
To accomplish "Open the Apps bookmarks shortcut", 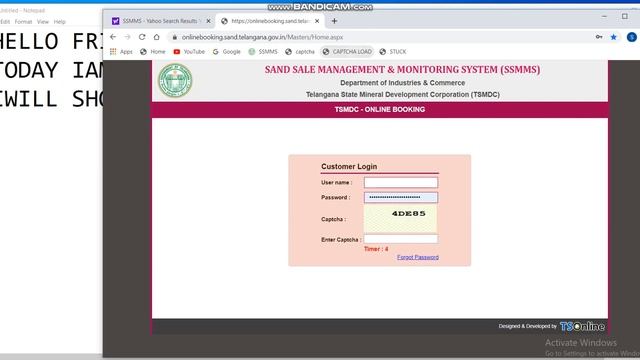I will tap(121, 52).
